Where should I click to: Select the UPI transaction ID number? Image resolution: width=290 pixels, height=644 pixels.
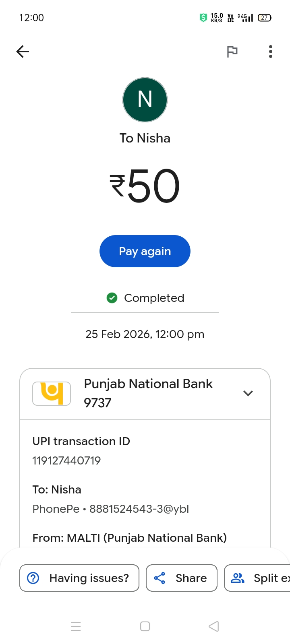66,460
